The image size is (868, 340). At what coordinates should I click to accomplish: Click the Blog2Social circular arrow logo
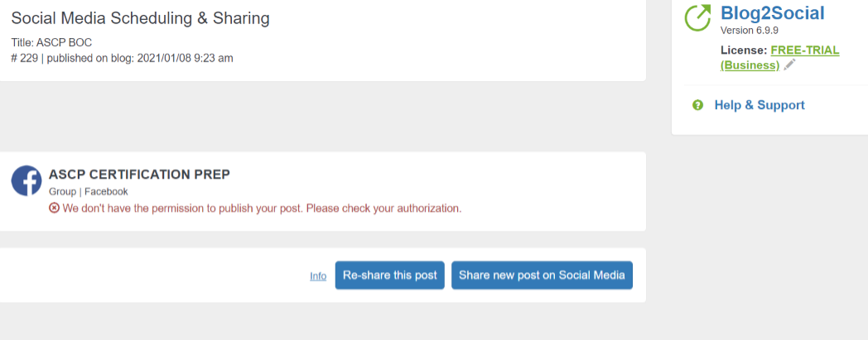click(x=697, y=17)
